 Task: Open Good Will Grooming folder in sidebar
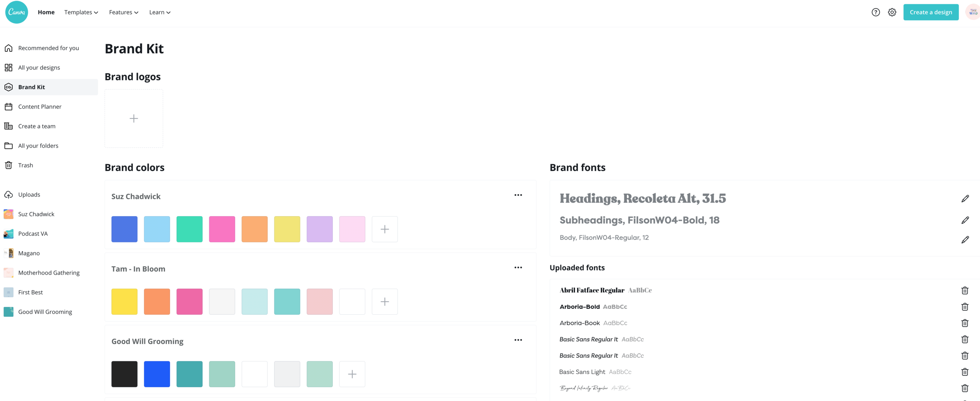tap(49, 312)
